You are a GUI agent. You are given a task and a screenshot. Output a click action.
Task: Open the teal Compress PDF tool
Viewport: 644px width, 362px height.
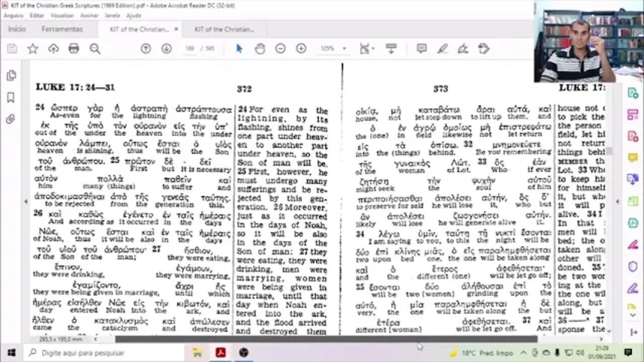click(632, 223)
